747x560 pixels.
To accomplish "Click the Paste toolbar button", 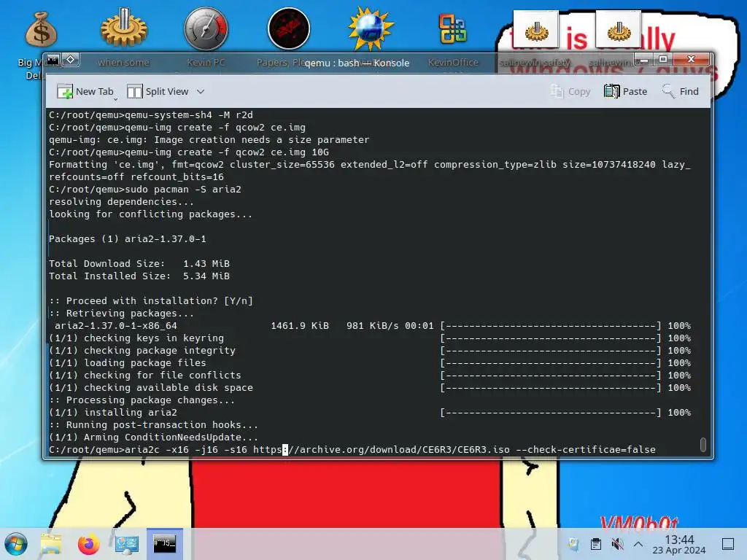I will pos(625,91).
